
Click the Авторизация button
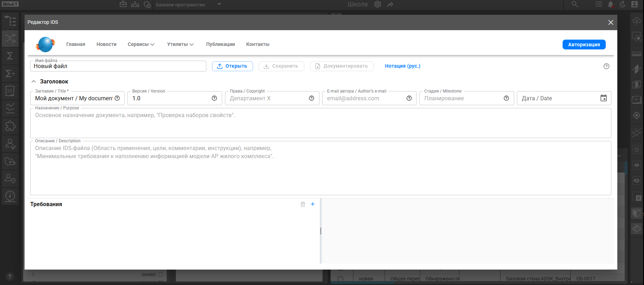(584, 45)
